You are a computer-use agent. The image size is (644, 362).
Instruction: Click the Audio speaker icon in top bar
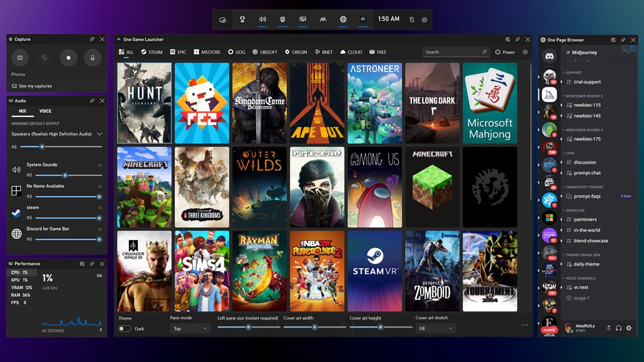pos(262,19)
